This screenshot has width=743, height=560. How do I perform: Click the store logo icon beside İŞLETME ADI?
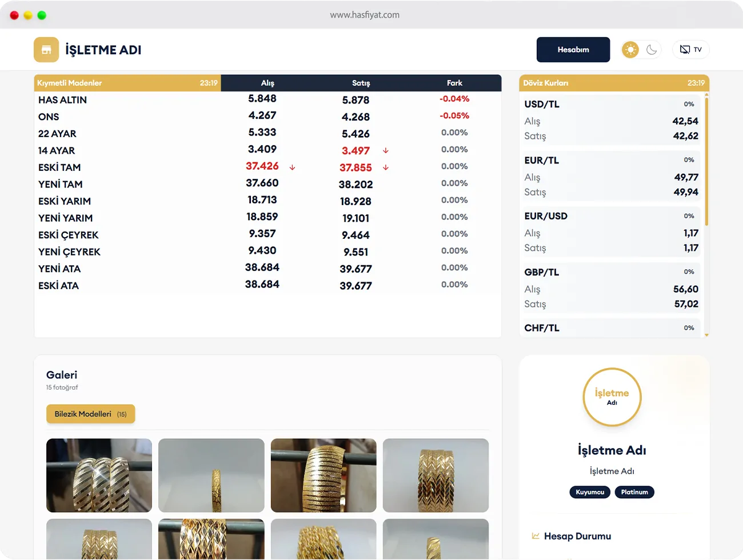click(46, 50)
